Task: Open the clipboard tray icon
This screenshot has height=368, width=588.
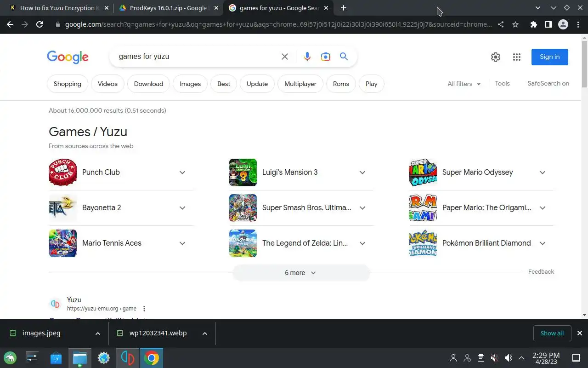Action: pyautogui.click(x=481, y=358)
